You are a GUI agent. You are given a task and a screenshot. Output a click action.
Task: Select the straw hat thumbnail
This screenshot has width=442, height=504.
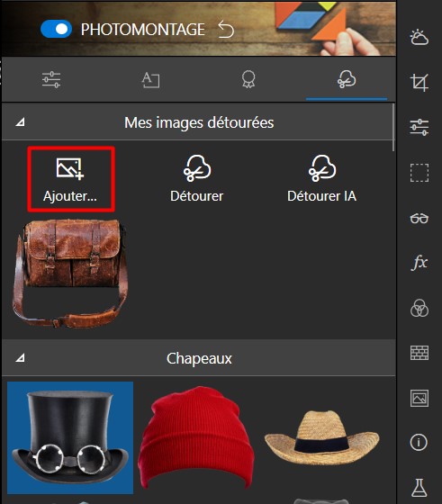click(321, 437)
